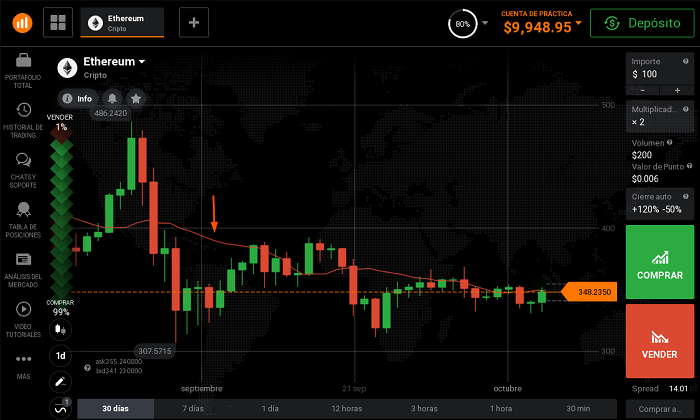Screen dimensions: 700x420
Task: Open Video Tutoriales
Action: pos(23,320)
